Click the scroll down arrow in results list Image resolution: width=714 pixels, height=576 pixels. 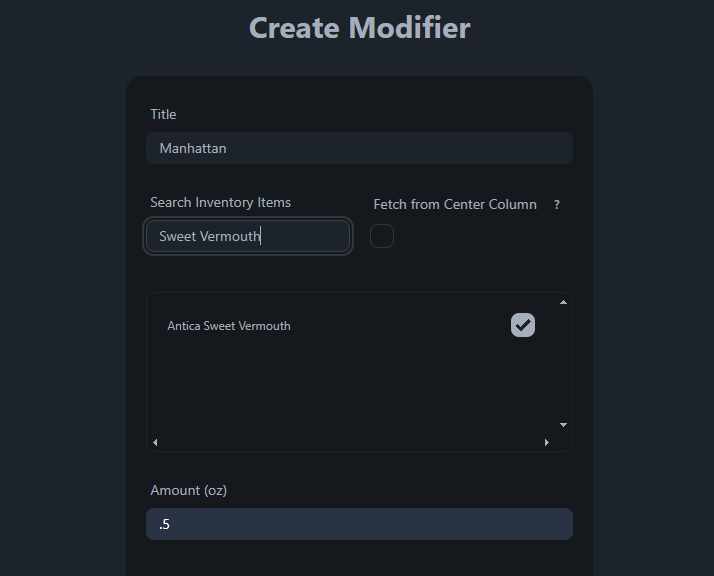pyautogui.click(x=563, y=425)
